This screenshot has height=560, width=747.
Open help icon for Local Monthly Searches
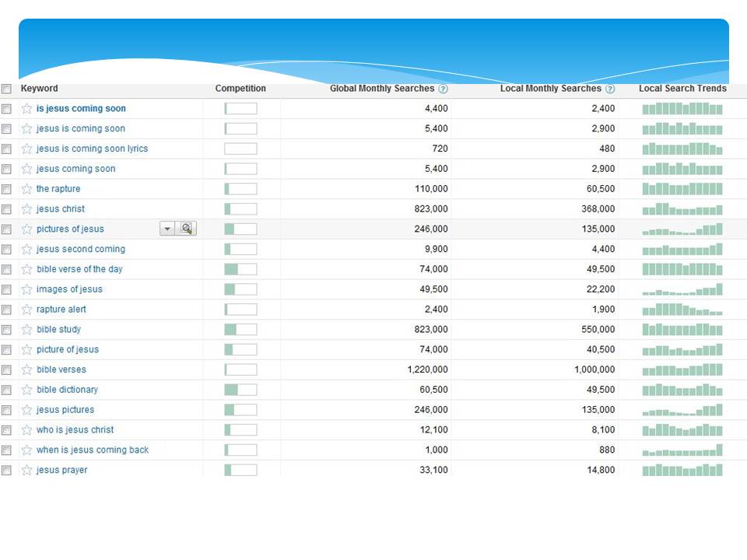[x=610, y=89]
